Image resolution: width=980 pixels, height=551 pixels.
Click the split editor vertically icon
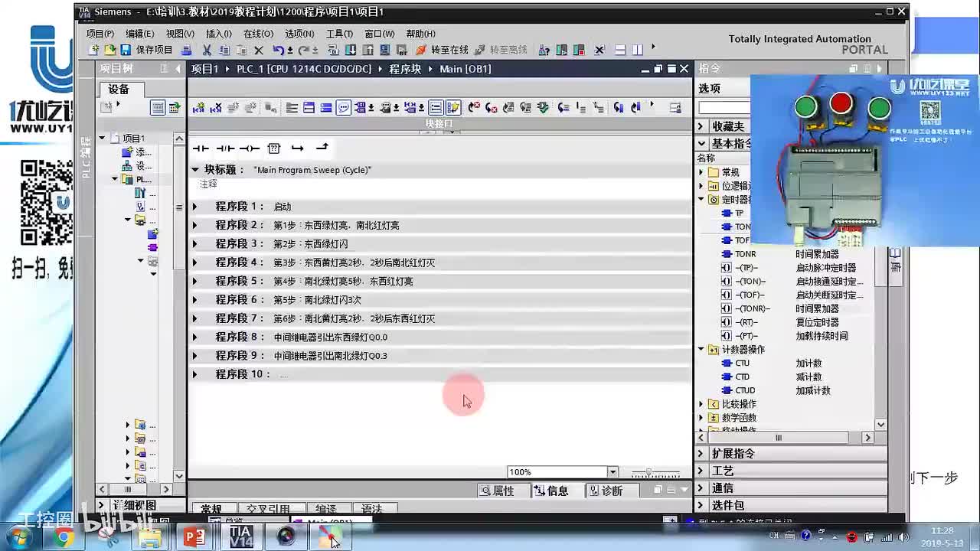pyautogui.click(x=638, y=50)
